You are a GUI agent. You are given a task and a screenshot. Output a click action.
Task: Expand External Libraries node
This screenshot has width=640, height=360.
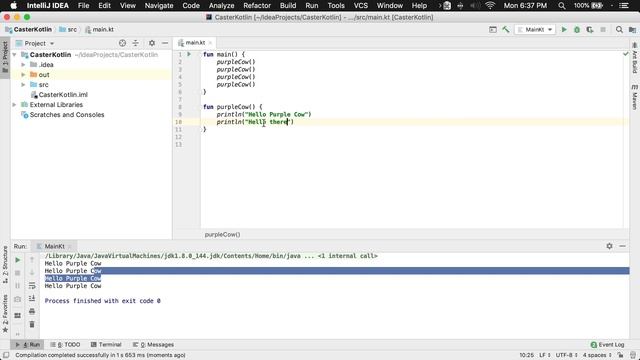(15, 105)
